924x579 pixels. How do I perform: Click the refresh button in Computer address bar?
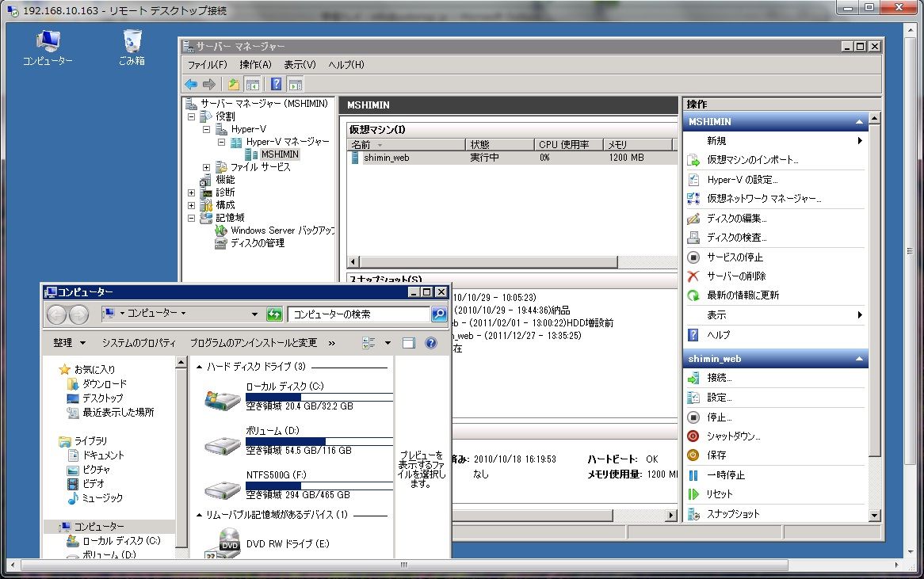click(274, 314)
